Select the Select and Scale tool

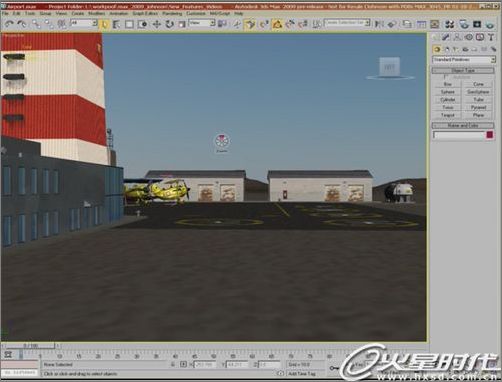click(182, 24)
